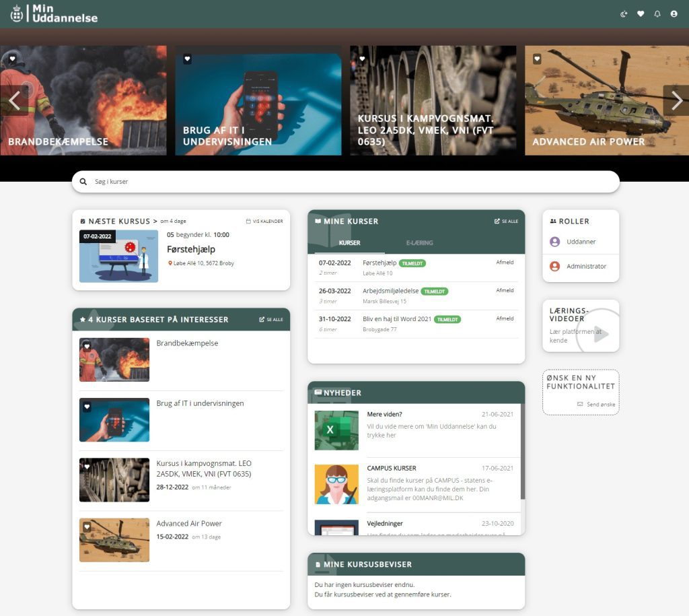Screen dimensions: 689x616
Task: Toggle favorite heart on Brug af IT banner
Action: (187, 59)
